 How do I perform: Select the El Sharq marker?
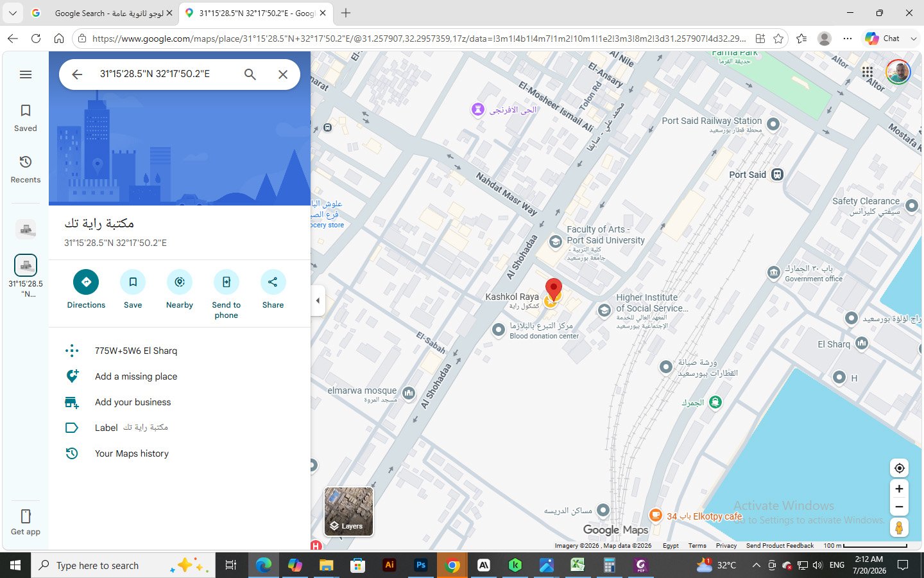pyautogui.click(x=862, y=344)
